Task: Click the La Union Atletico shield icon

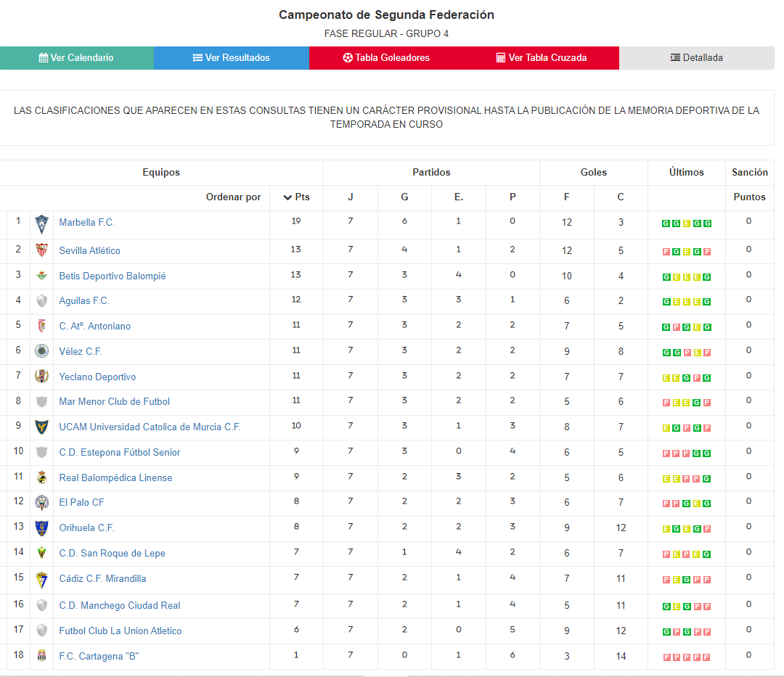Action: pos(42,631)
